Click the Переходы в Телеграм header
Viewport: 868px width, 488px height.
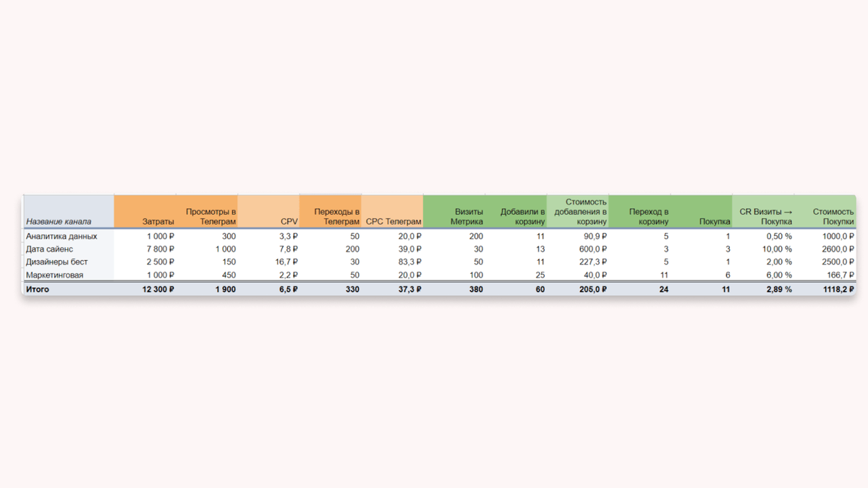tap(331, 211)
